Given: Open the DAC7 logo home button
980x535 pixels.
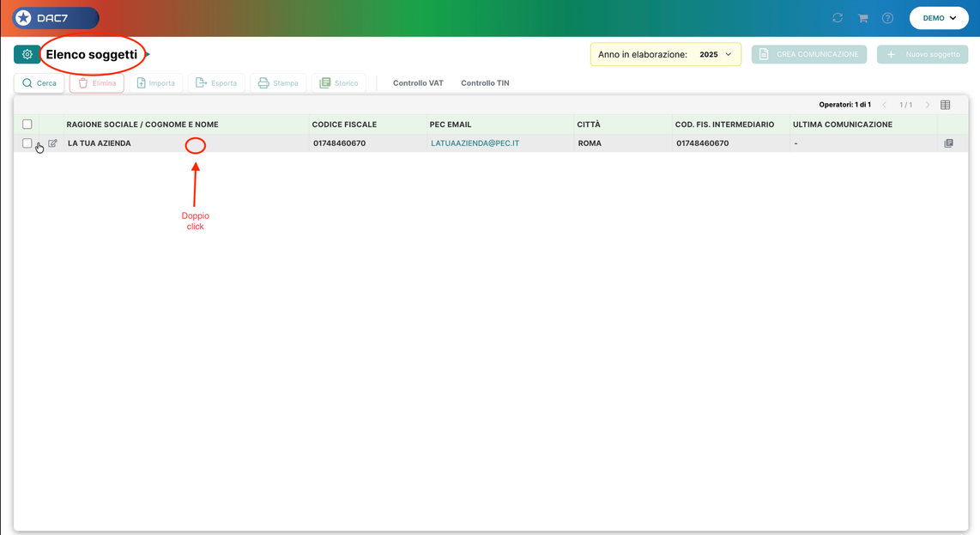Looking at the screenshot, I should [x=56, y=18].
